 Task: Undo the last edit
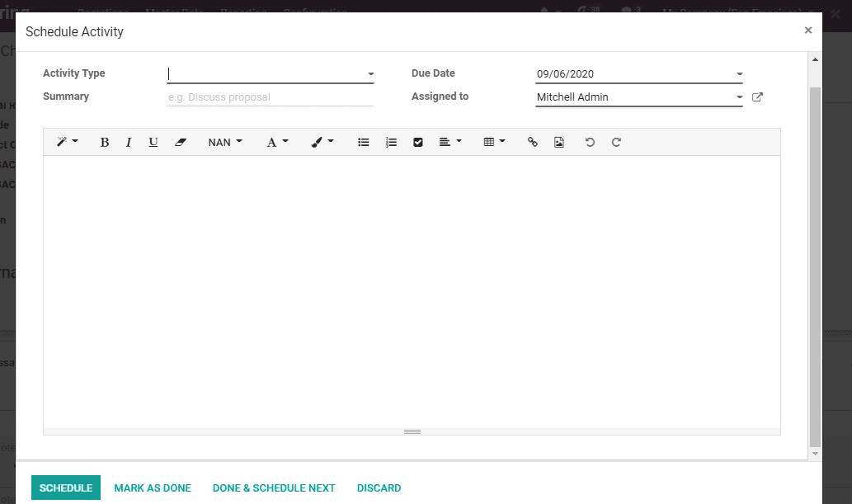[590, 142]
